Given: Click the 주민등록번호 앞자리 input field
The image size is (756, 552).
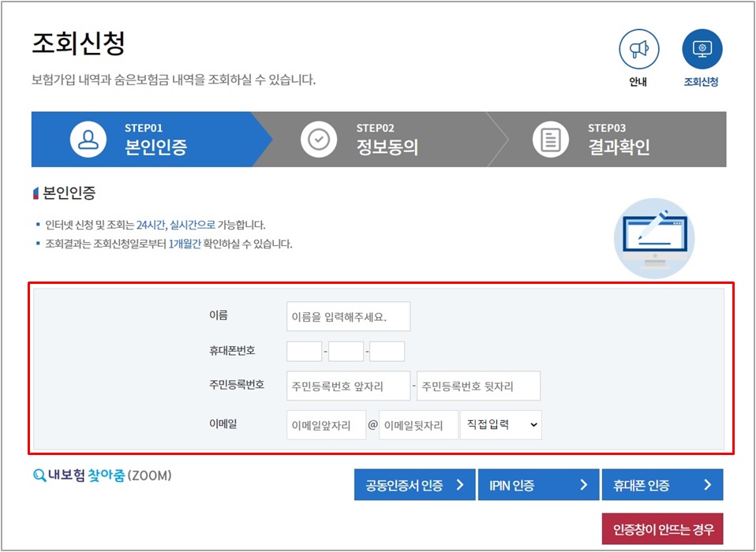Looking at the screenshot, I should 348,386.
